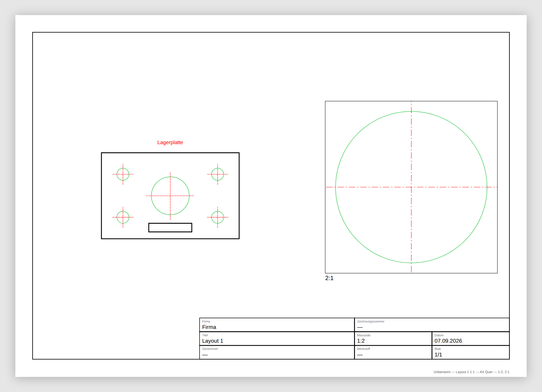Click the 'Datum' field label
The image size is (542, 392).
tap(439, 335)
